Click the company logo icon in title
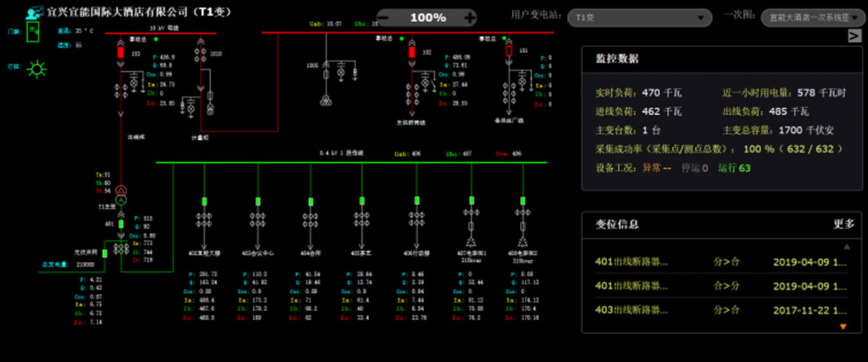Image resolution: width=868 pixels, height=362 pixels. tap(33, 12)
